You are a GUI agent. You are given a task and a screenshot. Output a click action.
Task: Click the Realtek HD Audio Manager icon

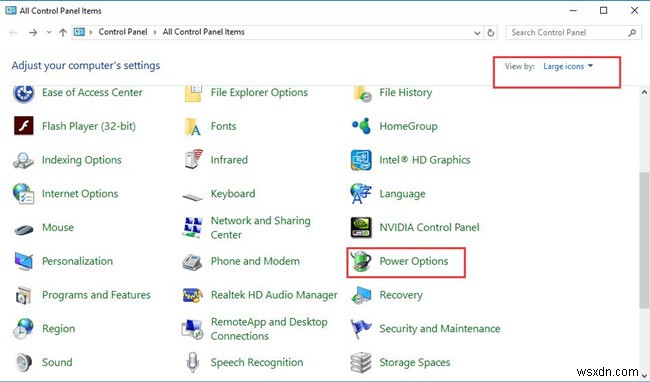(193, 295)
